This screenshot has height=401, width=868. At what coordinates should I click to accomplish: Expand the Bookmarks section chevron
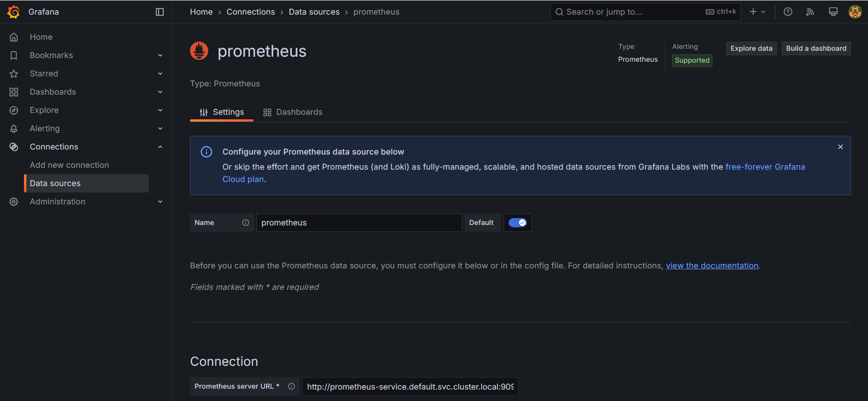(x=160, y=55)
